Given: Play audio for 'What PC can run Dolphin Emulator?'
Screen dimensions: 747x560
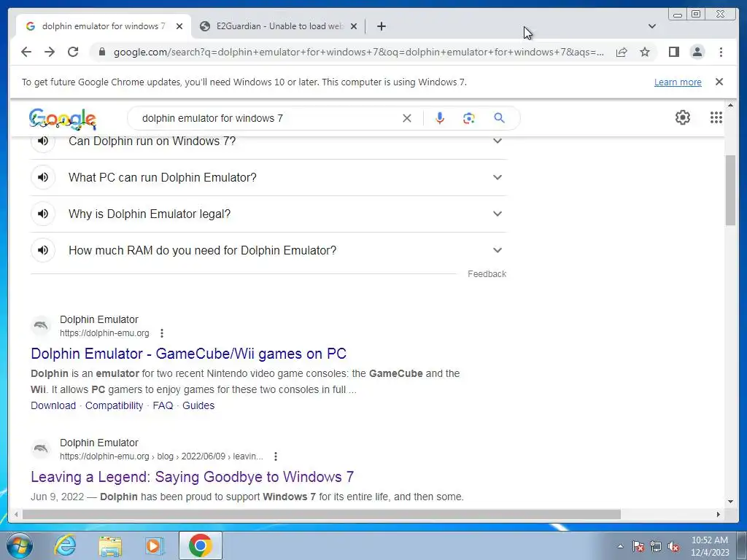Looking at the screenshot, I should [x=43, y=177].
